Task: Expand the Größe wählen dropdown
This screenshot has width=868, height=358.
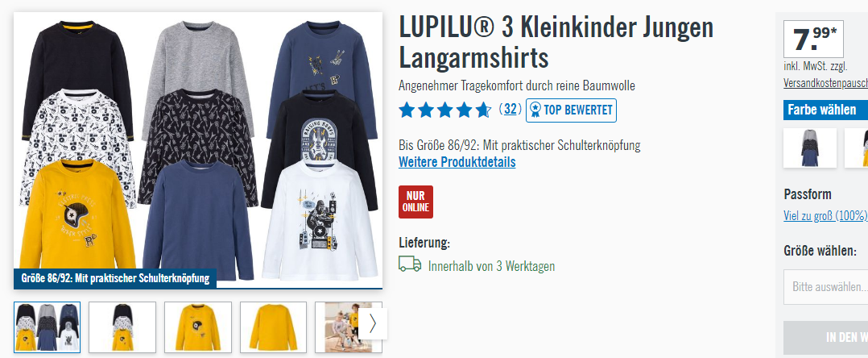Action: click(825, 287)
